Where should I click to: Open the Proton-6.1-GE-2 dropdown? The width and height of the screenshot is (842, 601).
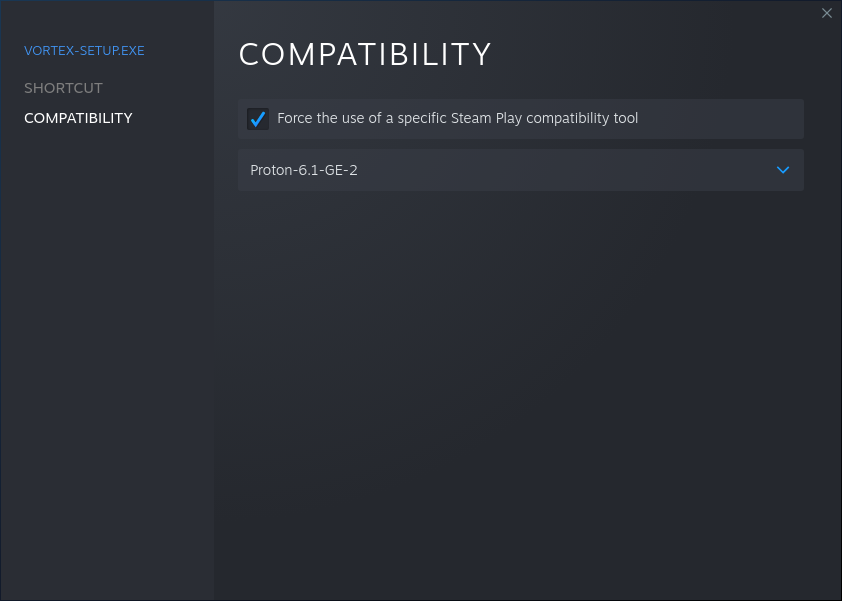[x=520, y=170]
